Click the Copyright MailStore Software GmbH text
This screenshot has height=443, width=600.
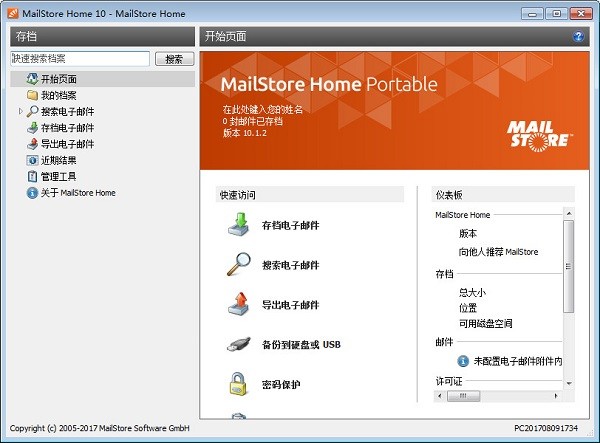[100, 428]
